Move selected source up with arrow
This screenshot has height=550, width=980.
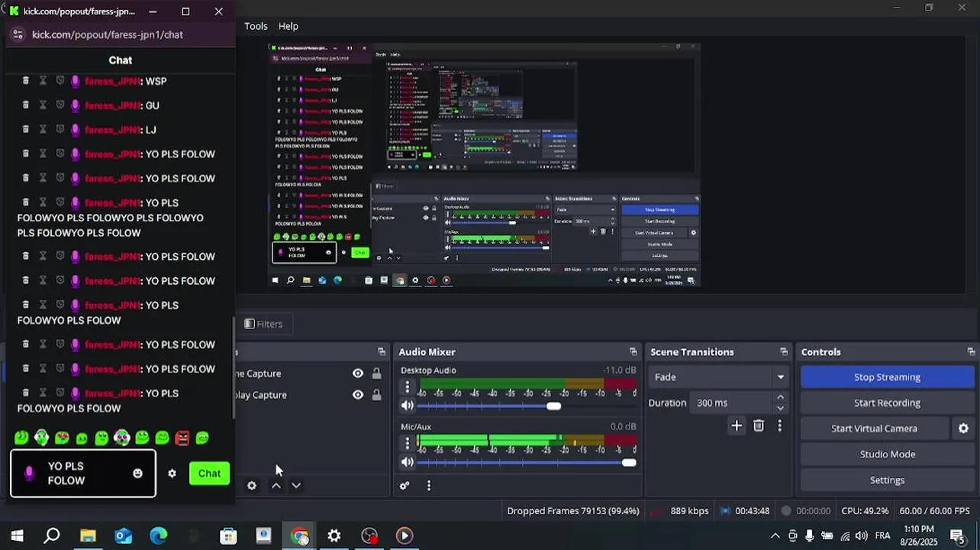(276, 486)
